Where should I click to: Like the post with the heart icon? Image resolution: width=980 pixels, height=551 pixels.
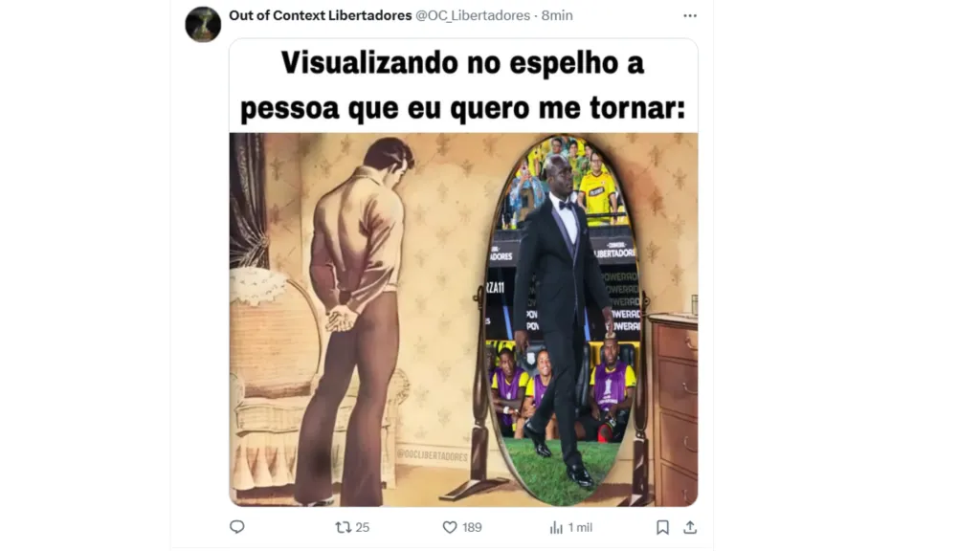(450, 527)
